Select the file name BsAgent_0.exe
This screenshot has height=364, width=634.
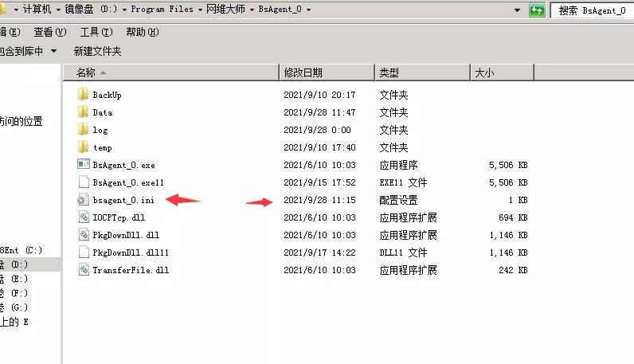click(123, 165)
